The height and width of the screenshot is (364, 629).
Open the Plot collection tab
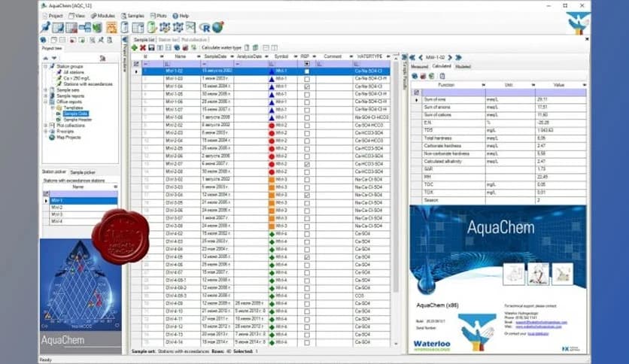194,40
